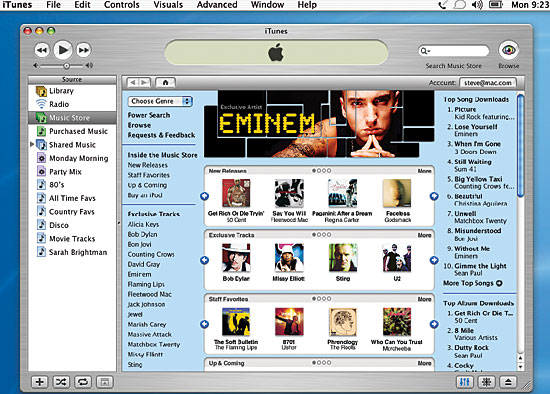Open the equalizer button at bottom right
This screenshot has height=394, width=550.
[x=465, y=382]
